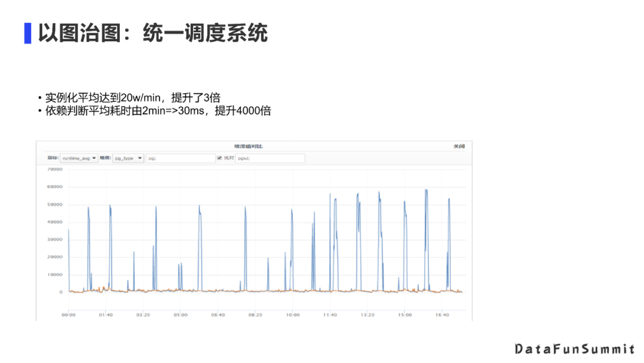Screen dimensions: 644x363
Task: Click the 10:00 x-axis time label
Action: tap(292, 315)
